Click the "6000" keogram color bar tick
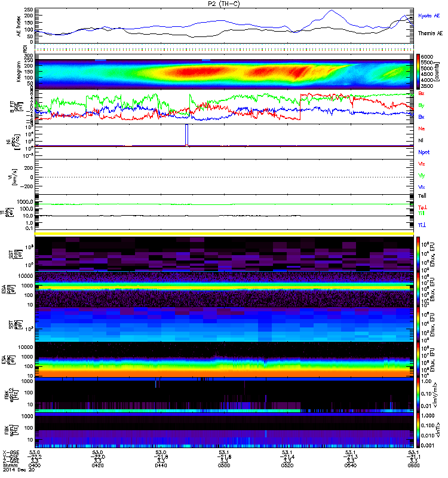This screenshot has height=478, width=448. point(427,57)
